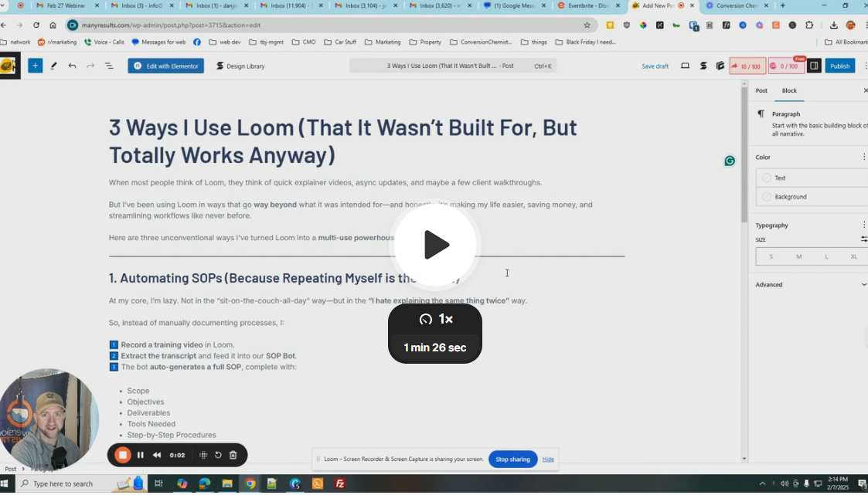Open the Text color picker
868x495 pixels.
coord(811,178)
